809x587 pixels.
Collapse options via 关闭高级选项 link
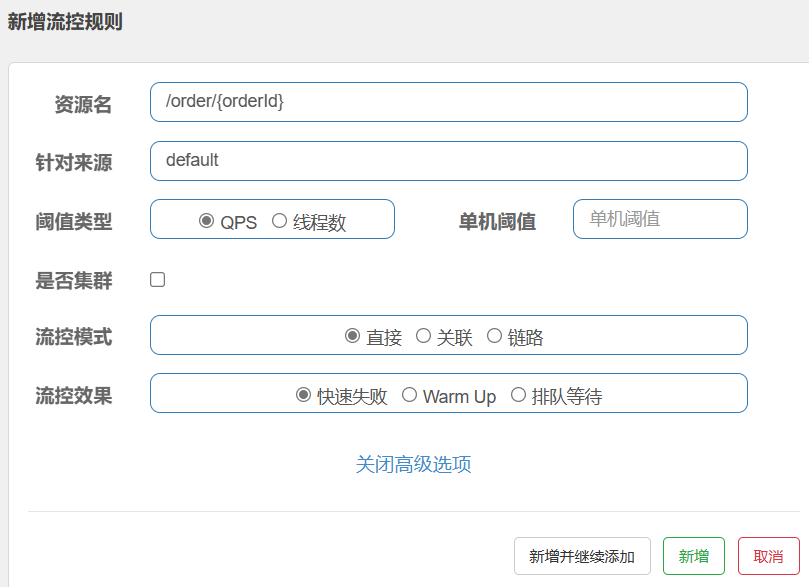coord(413,464)
